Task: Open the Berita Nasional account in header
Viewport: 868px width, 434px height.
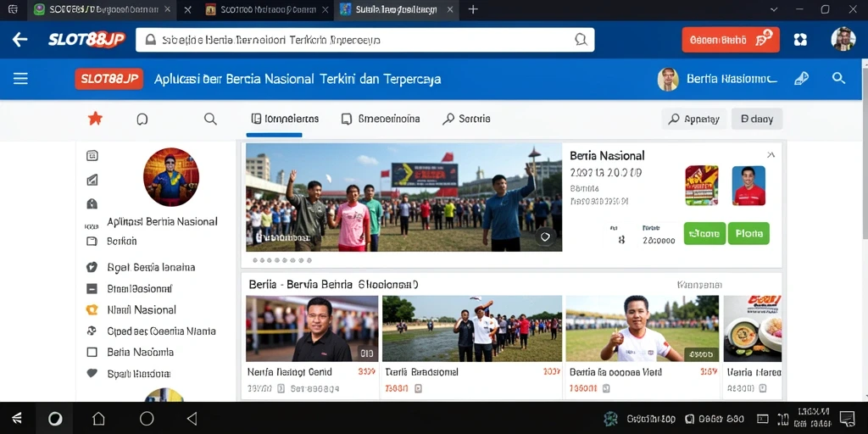Action: [x=717, y=79]
